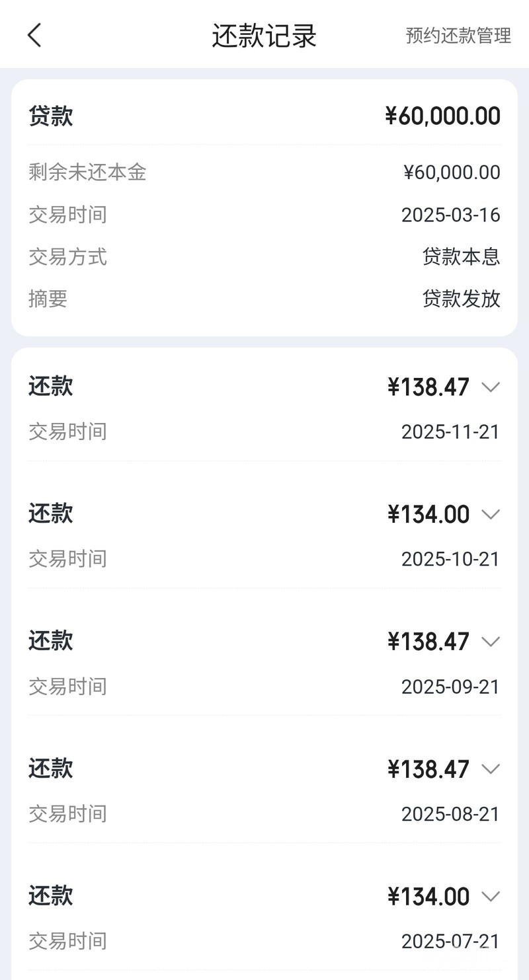Expand the 2025-08-21 repayment chevron
Screen dimensions: 529x980
coord(491,769)
